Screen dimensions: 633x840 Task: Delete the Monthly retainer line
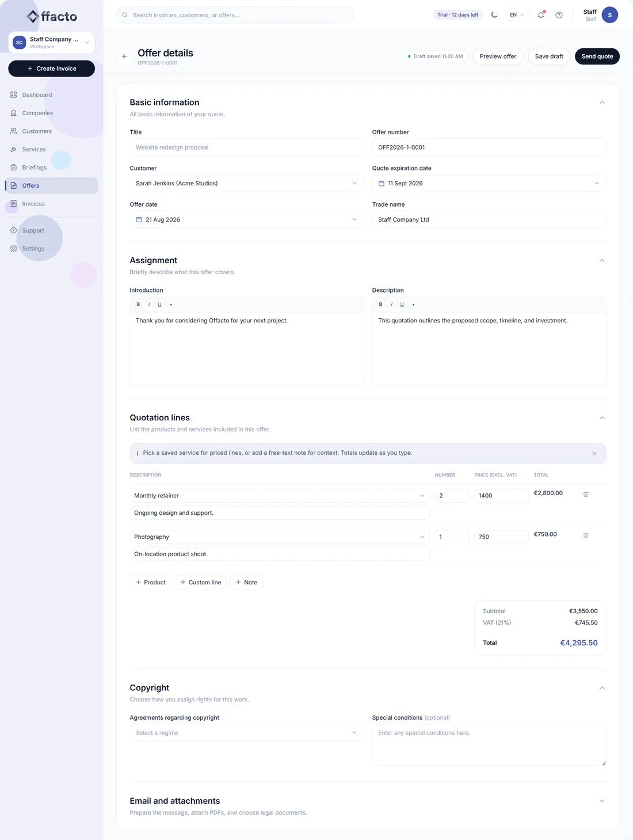(x=586, y=495)
